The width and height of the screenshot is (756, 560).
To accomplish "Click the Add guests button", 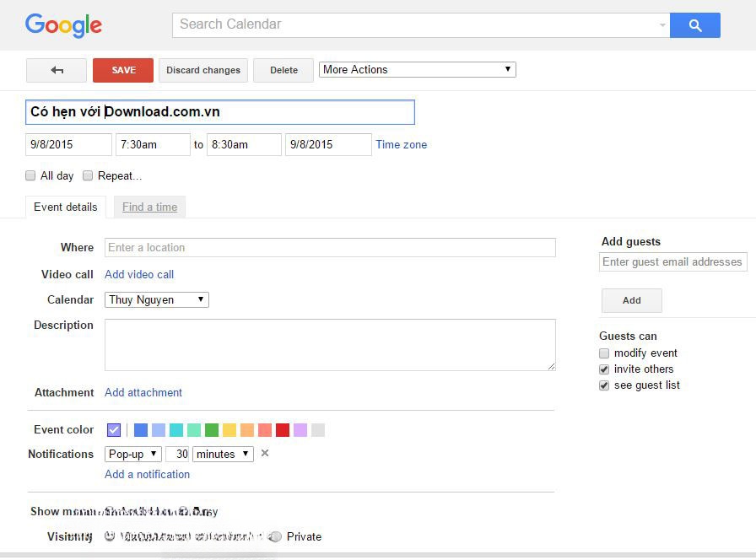I will point(632,301).
